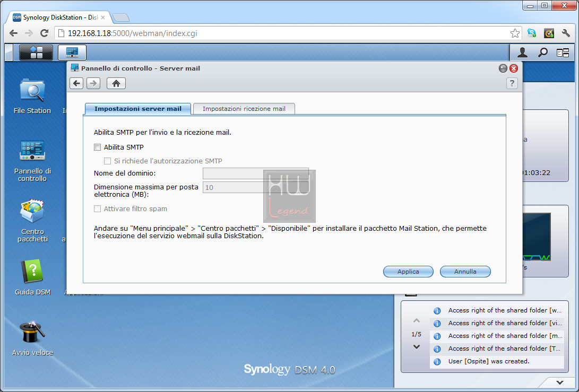Click the Dimensione massima per posta elettronica field
Image resolution: width=579 pixels, height=392 pixels.
click(255, 187)
